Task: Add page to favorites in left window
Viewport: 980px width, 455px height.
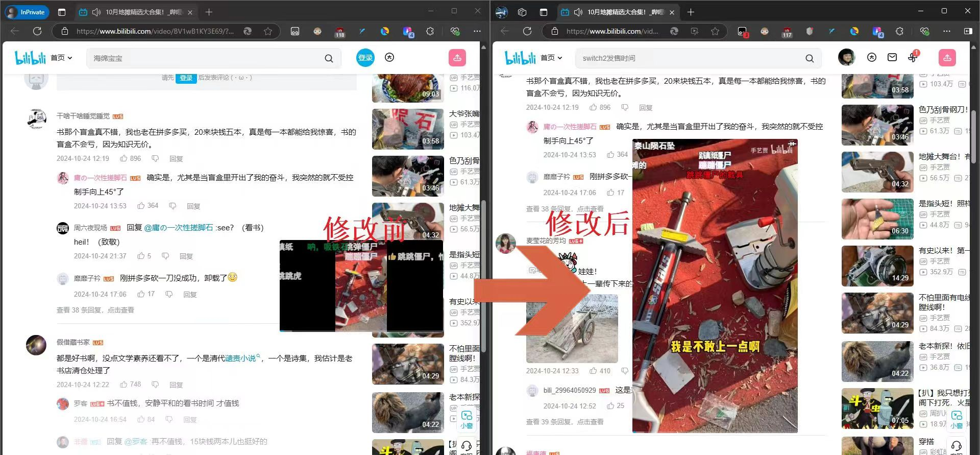Action: pyautogui.click(x=268, y=31)
